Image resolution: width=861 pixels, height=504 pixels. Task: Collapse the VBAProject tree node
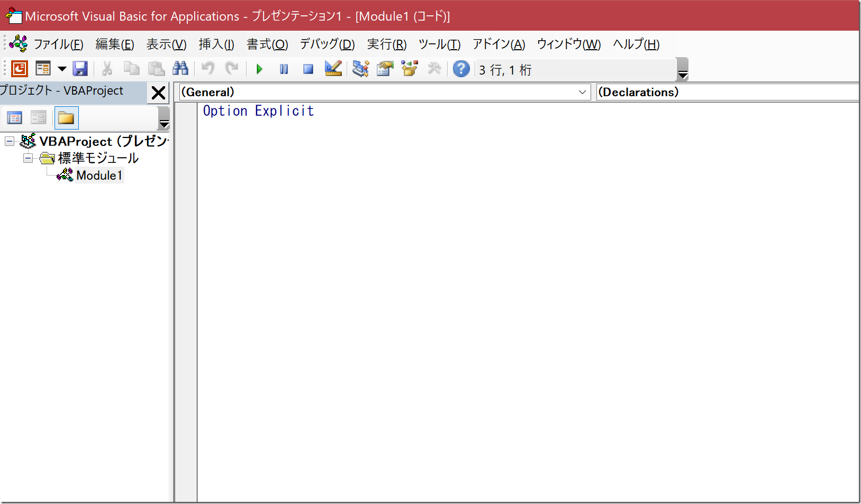pos(10,141)
